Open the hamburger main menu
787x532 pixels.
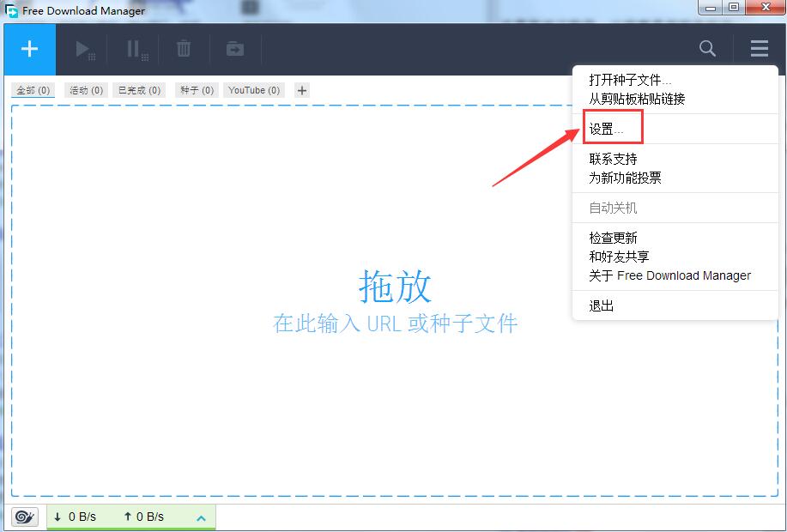pyautogui.click(x=758, y=49)
